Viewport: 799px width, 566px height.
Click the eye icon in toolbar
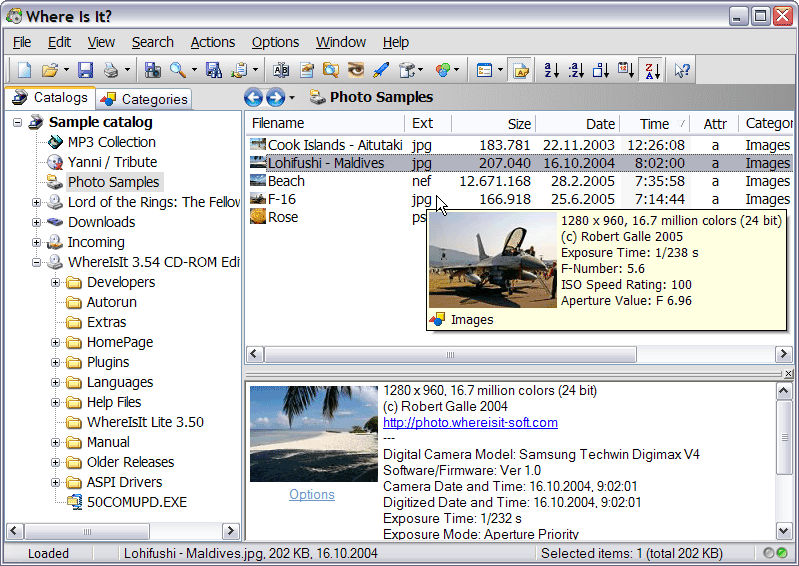(x=355, y=70)
